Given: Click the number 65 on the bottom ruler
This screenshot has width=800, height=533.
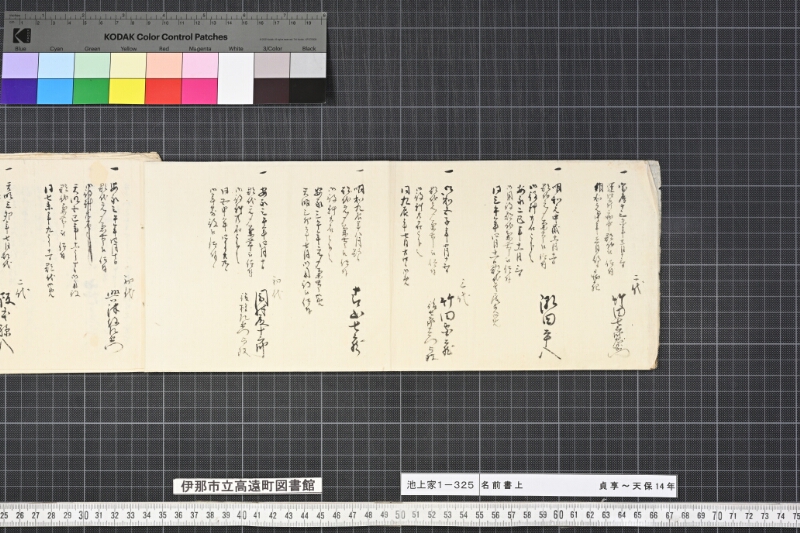Looking at the screenshot, I should coord(637,516).
